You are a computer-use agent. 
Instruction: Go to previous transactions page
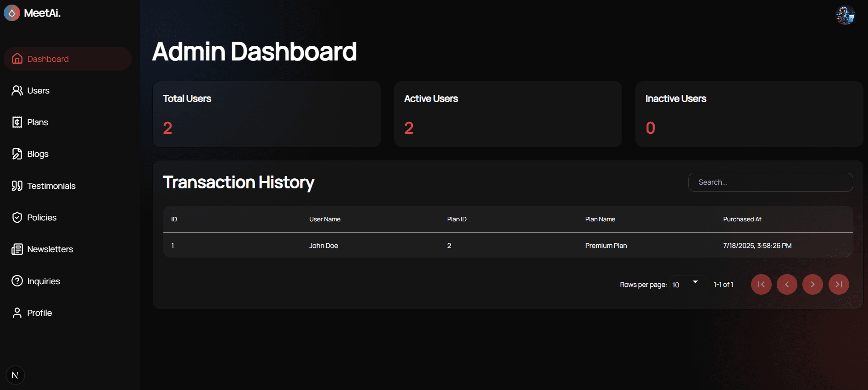pos(787,285)
